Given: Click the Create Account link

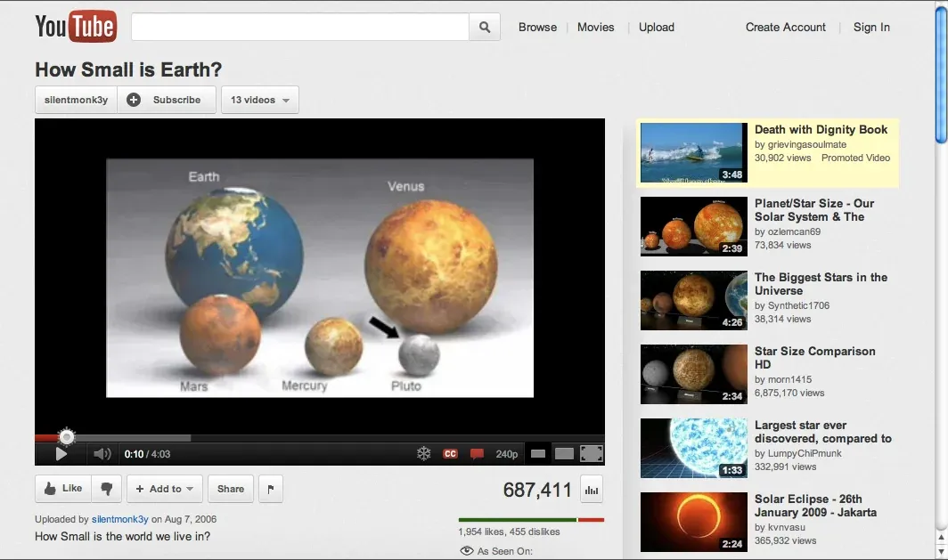Looking at the screenshot, I should point(785,28).
